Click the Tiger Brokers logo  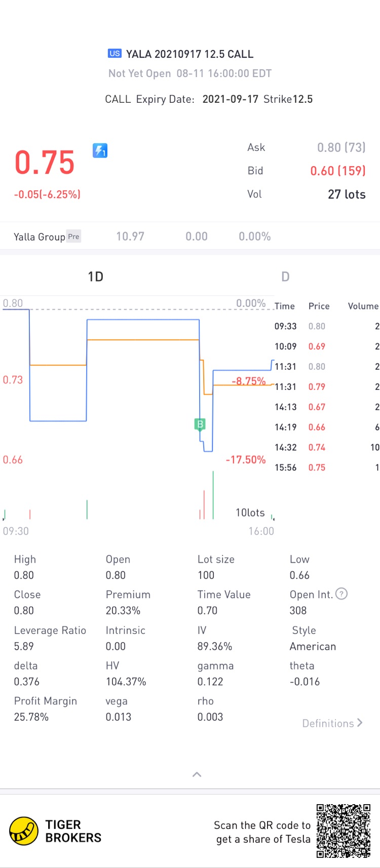[24, 831]
